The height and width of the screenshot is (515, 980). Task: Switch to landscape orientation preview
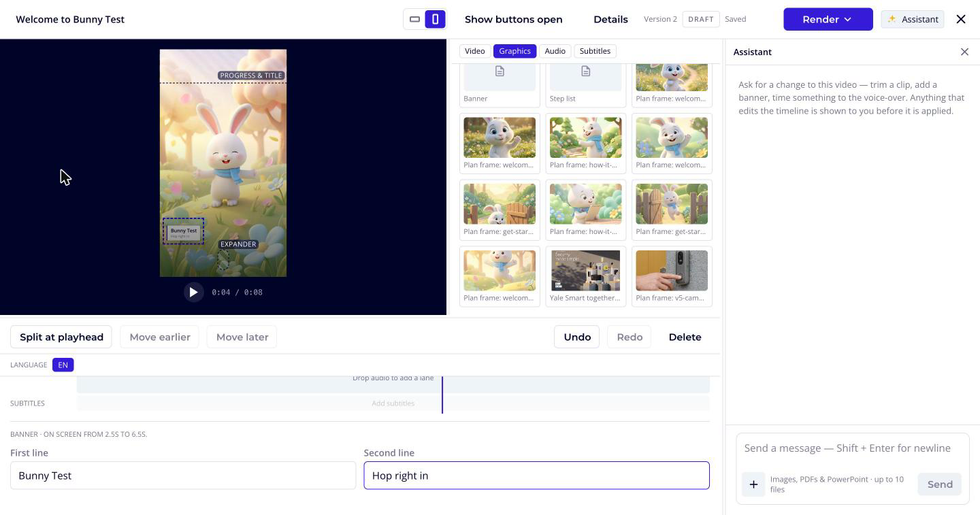(x=414, y=19)
